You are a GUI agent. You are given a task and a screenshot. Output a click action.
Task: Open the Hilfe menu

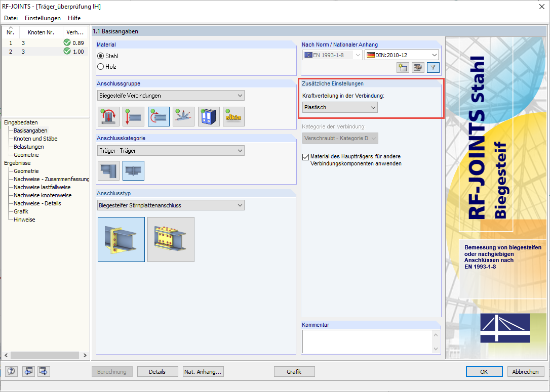tap(74, 18)
